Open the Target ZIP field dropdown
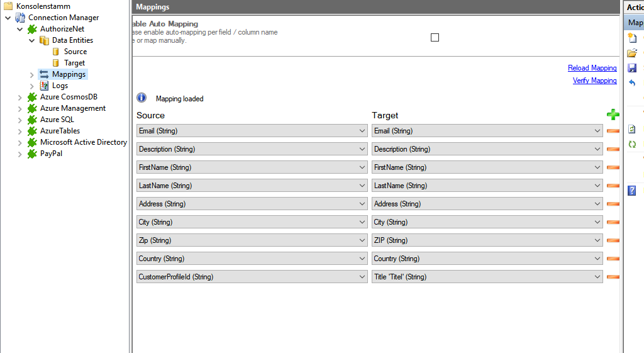Image resolution: width=644 pixels, height=353 pixels. (x=597, y=240)
